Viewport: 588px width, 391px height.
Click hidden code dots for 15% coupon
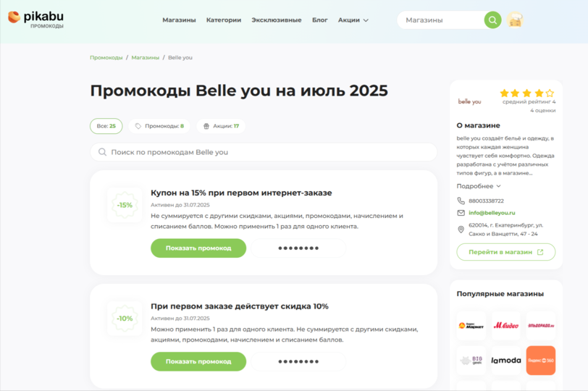[x=298, y=248]
